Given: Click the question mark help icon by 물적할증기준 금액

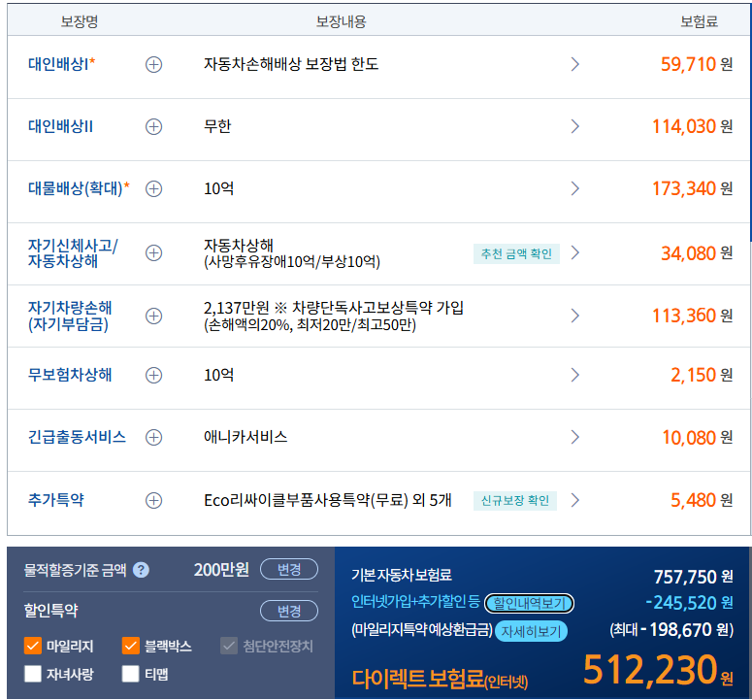Looking at the screenshot, I should [x=141, y=570].
